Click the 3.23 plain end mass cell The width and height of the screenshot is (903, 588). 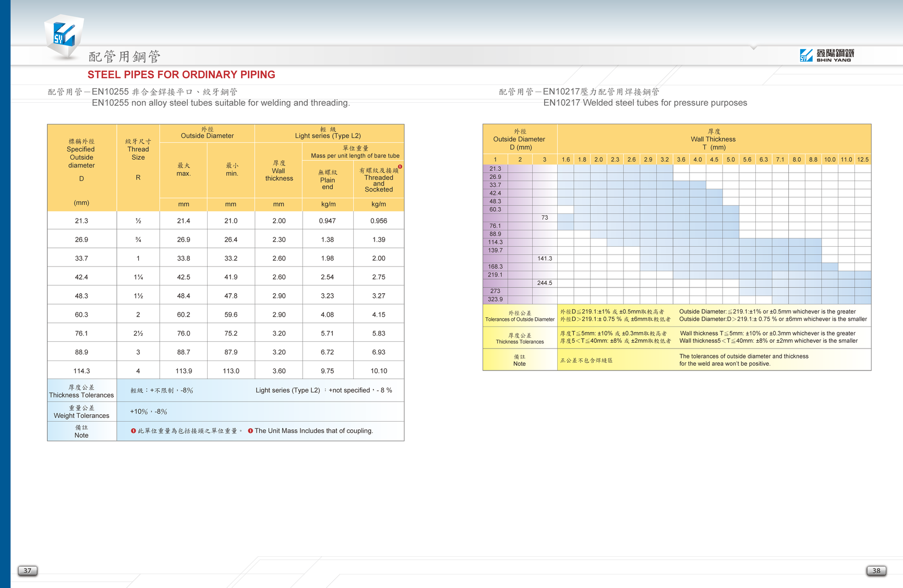click(328, 296)
